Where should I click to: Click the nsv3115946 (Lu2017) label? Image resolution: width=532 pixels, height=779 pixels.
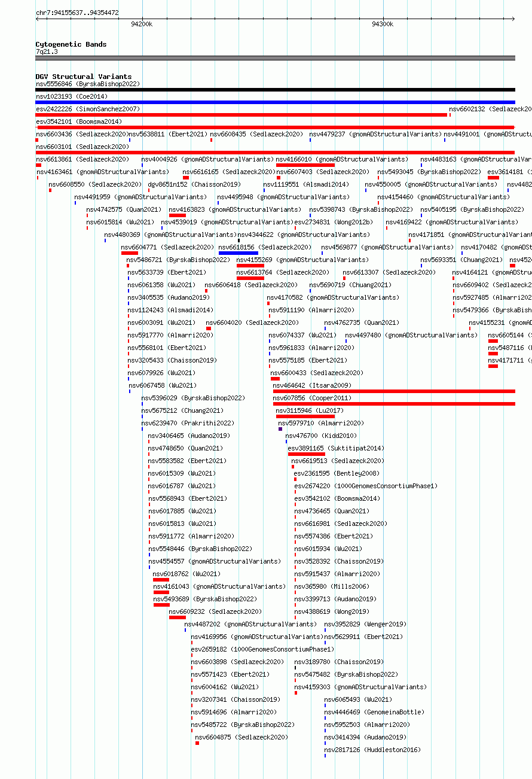(310, 410)
